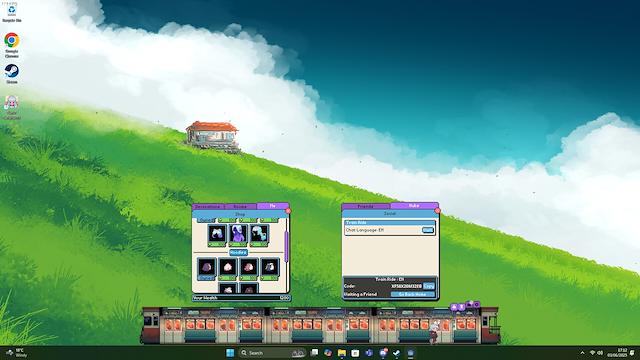Screen dimensions: 640x360
Task: Click price tag under long purple hair
Action: click(238, 244)
